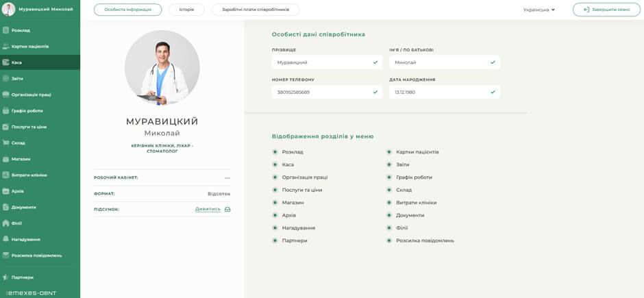Screen dimensions: 644x298
Task: Toggle the Каса menu section radio button
Action: point(275,164)
